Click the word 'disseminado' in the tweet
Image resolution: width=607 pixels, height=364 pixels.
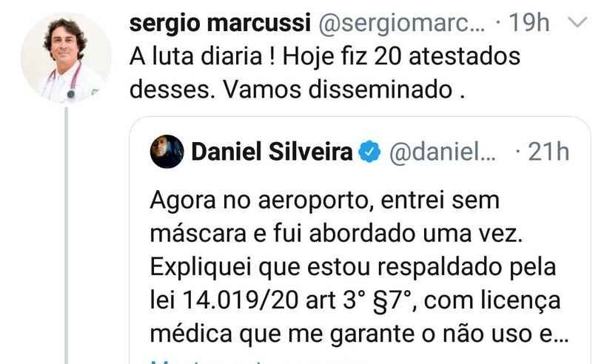click(x=380, y=90)
